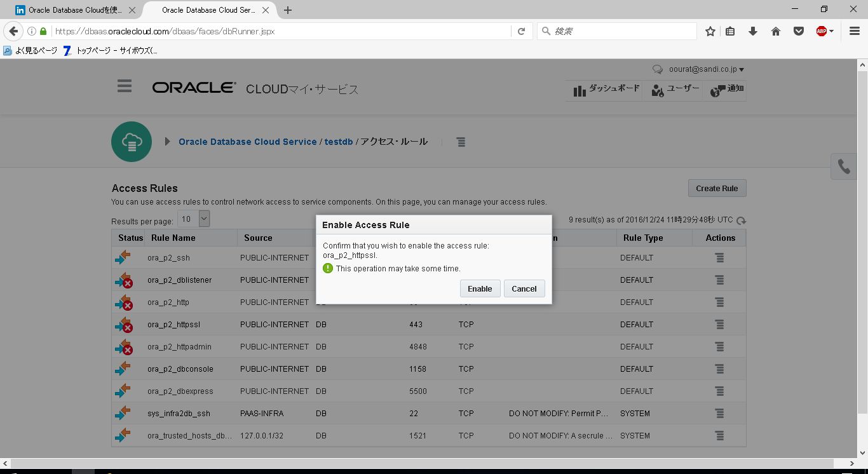Dismiss the dialog with Cancel
This screenshot has width=868, height=474.
tap(524, 288)
